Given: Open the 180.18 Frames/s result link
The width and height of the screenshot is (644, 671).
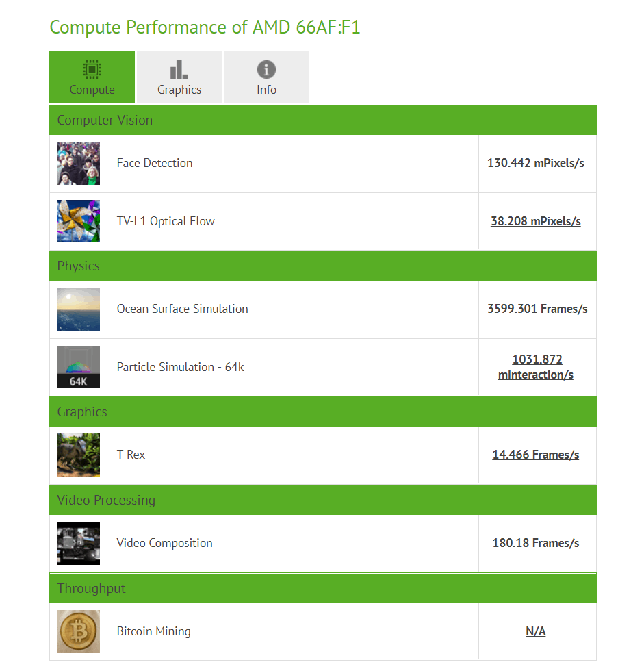Looking at the screenshot, I should click(x=536, y=543).
